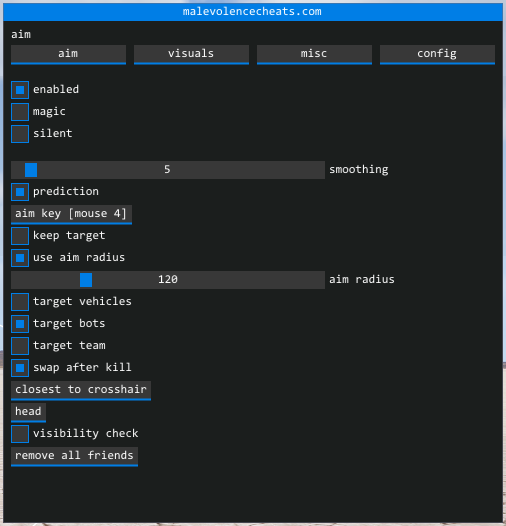Image resolution: width=506 pixels, height=526 pixels.
Task: Select the misc tab
Action: point(314,54)
